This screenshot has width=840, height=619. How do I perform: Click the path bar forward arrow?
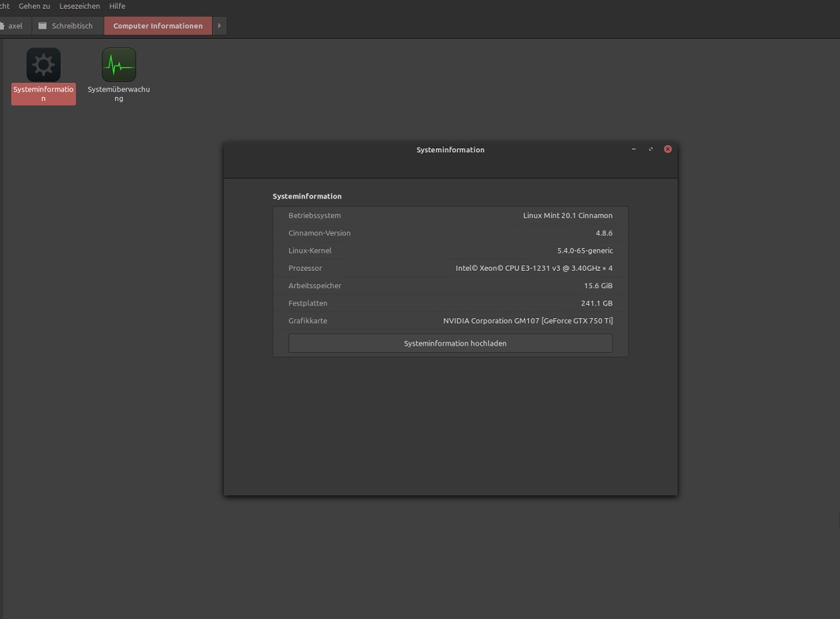[x=219, y=26]
